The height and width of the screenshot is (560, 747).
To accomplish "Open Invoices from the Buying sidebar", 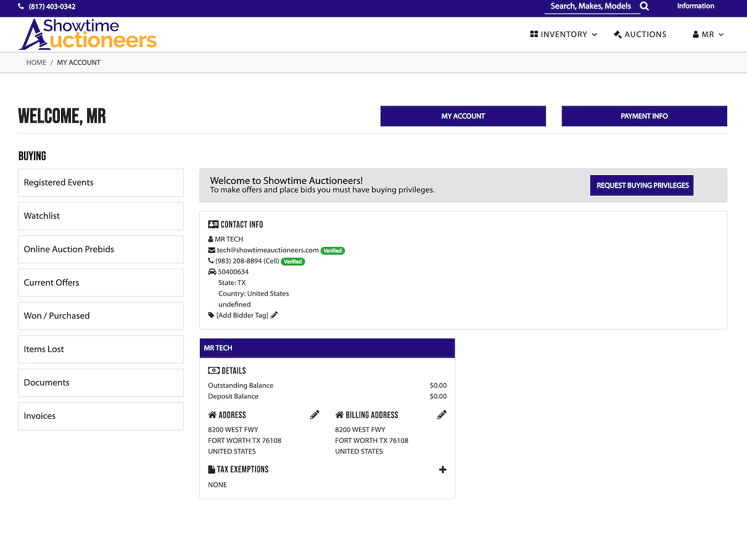I will point(101,416).
